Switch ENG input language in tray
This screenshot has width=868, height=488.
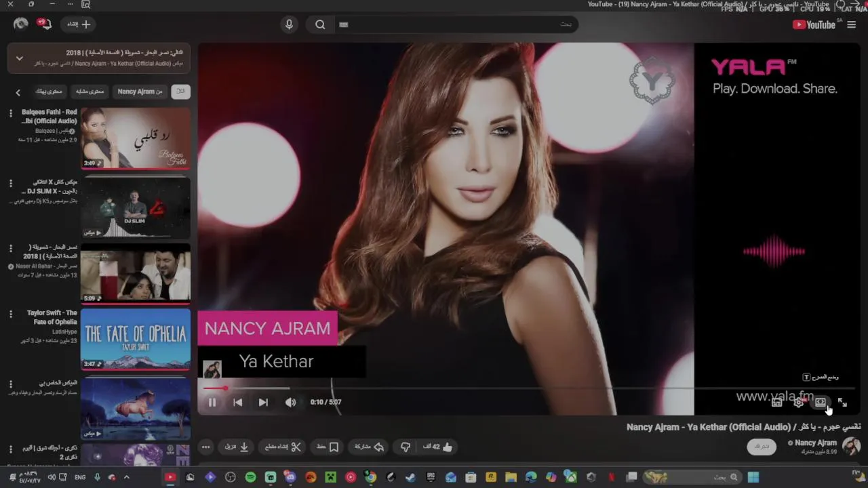80,477
